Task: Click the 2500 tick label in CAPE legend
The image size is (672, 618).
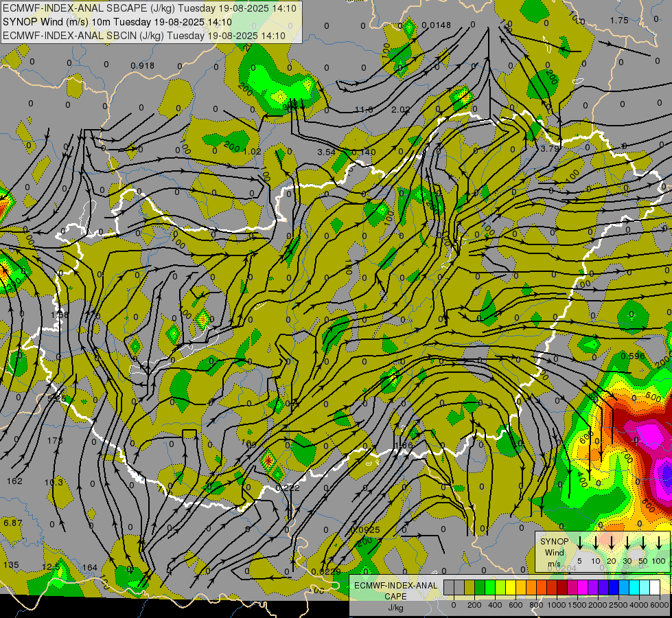Action: 618,605
